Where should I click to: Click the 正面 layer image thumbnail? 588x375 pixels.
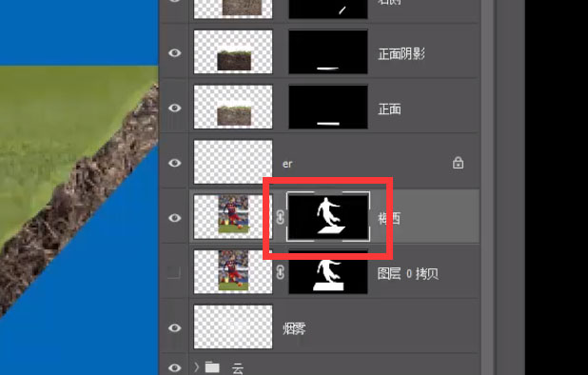[233, 107]
